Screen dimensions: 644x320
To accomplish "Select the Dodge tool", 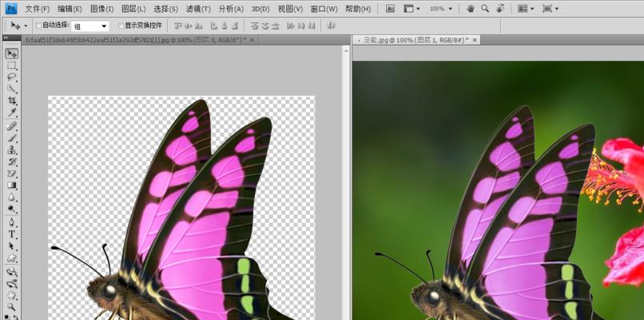I will tap(12, 209).
